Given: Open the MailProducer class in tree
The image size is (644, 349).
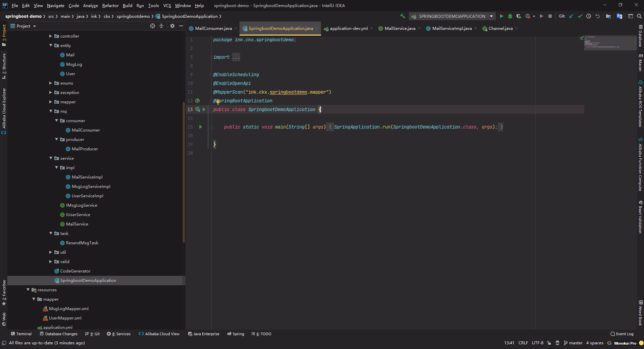Looking at the screenshot, I should 85,149.
